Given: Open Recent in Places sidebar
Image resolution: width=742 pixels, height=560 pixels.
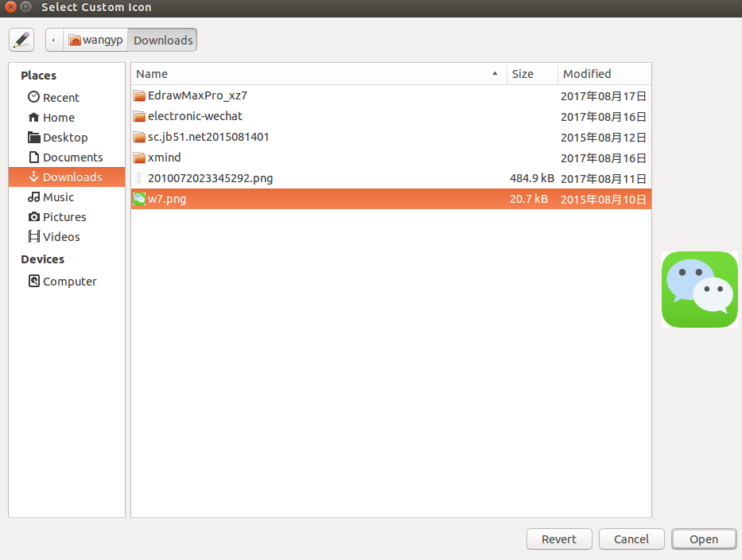Looking at the screenshot, I should [60, 98].
